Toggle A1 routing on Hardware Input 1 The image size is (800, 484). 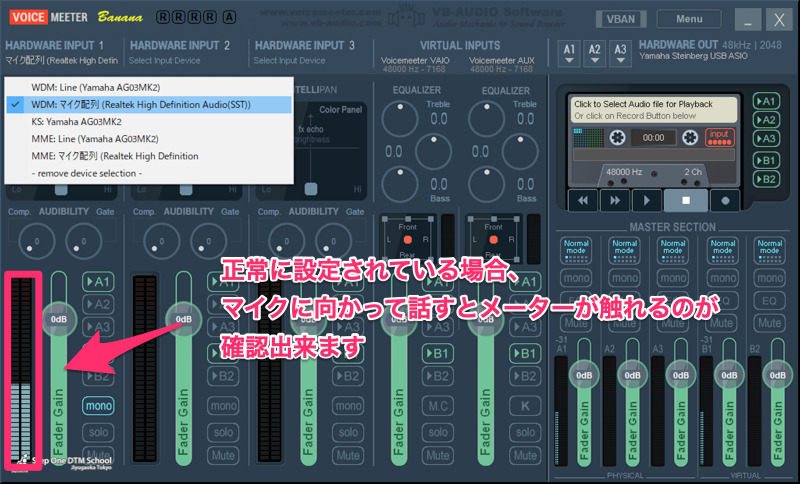[98, 282]
